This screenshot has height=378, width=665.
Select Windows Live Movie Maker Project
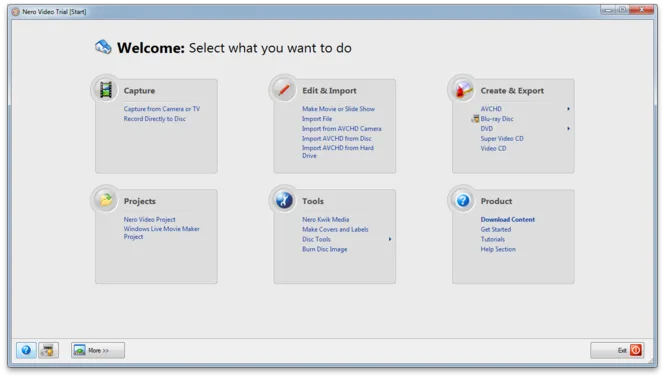point(161,232)
